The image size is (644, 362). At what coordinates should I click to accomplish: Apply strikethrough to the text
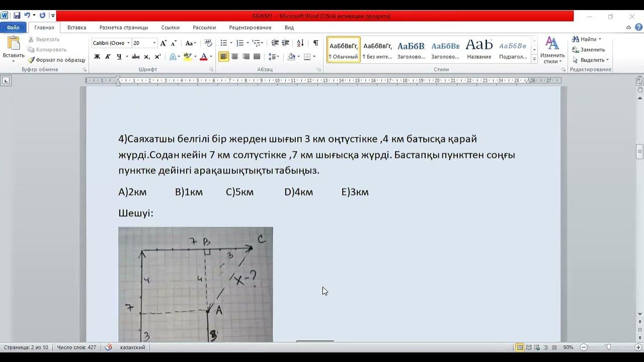(x=135, y=57)
